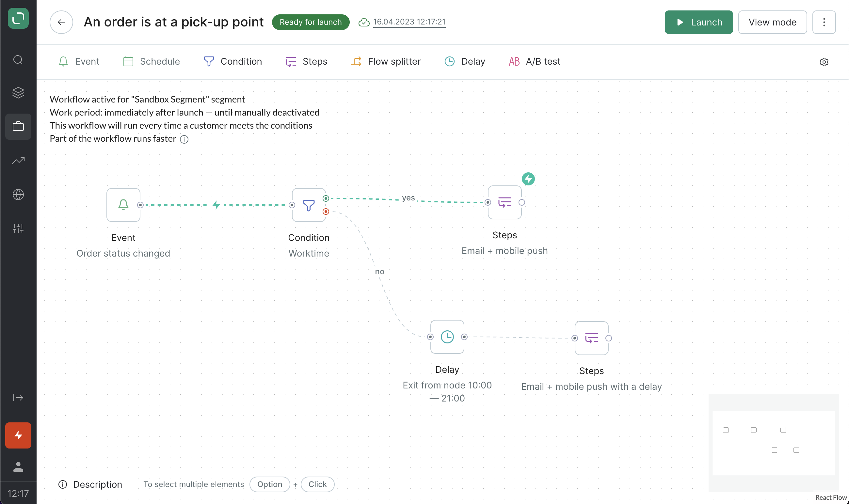This screenshot has width=849, height=504.
Task: Add a Steps node from toolbar
Action: click(x=306, y=61)
